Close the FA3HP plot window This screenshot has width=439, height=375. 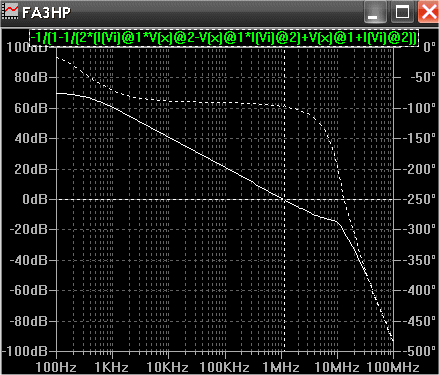coord(428,12)
